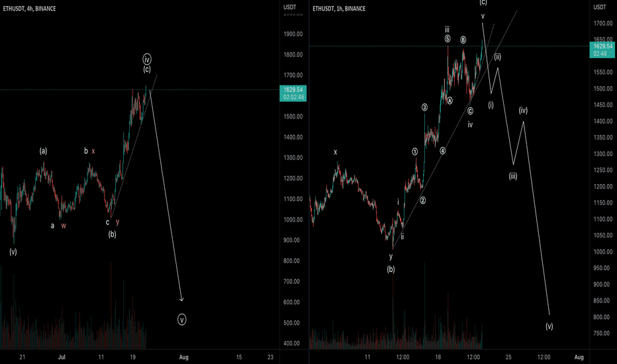Select the circled 3 wave label on 1h chart
617x364 pixels.
click(424, 107)
